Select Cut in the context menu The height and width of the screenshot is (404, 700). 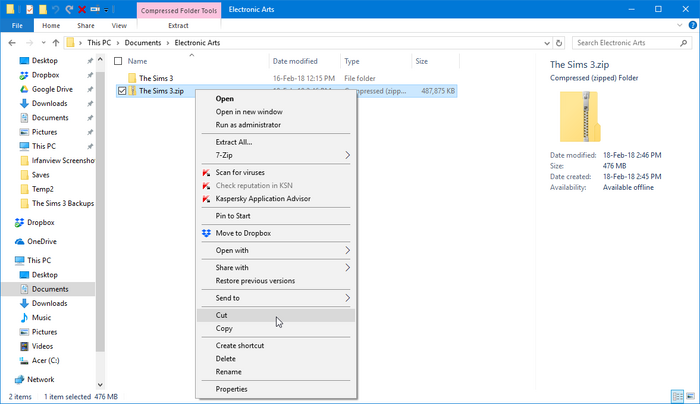point(276,315)
